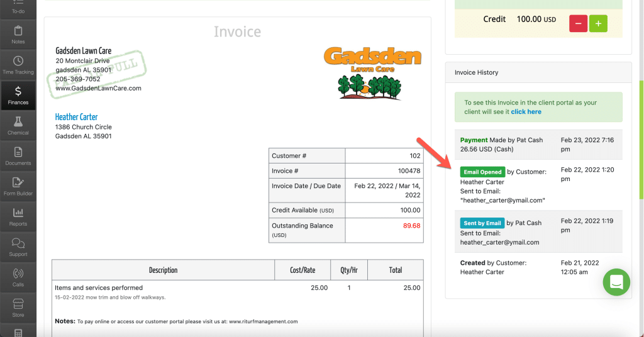Open the green live chat bubble
This screenshot has height=337, width=644.
click(616, 282)
